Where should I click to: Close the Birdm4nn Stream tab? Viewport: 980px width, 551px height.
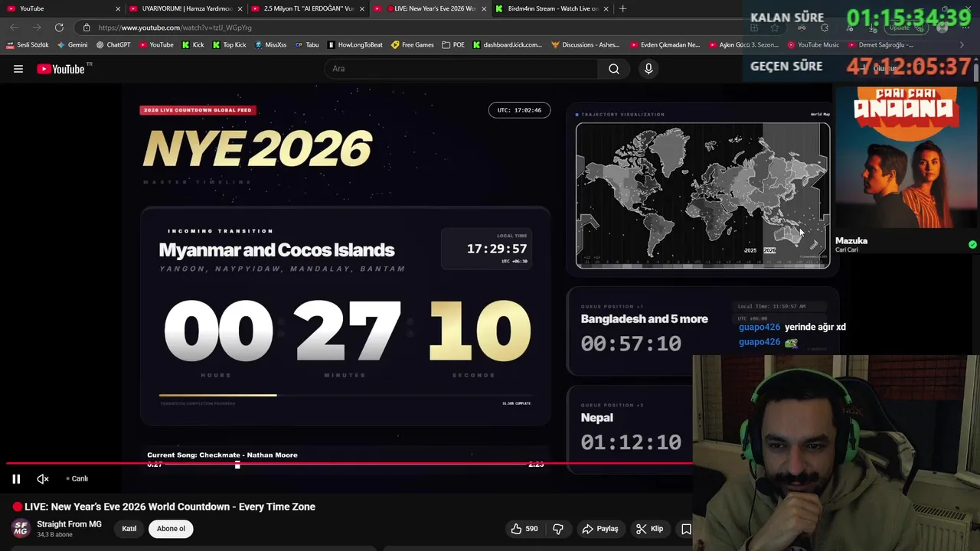click(x=606, y=8)
